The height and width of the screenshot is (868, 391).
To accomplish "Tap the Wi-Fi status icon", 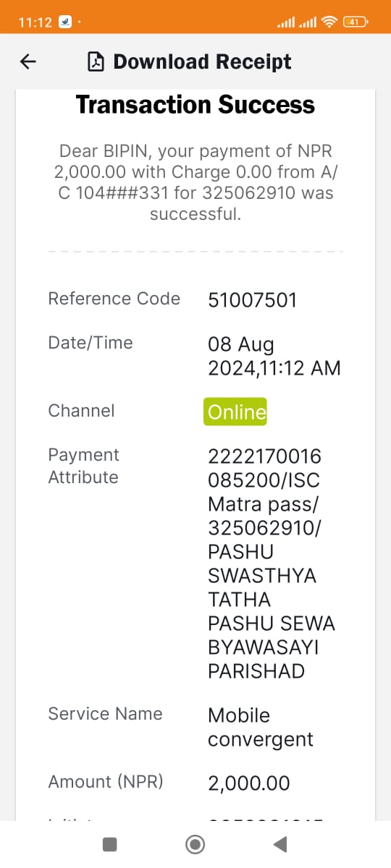I will [330, 22].
